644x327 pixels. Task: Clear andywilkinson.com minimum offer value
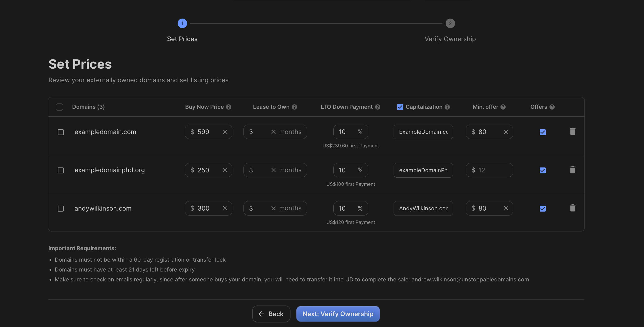(x=506, y=208)
